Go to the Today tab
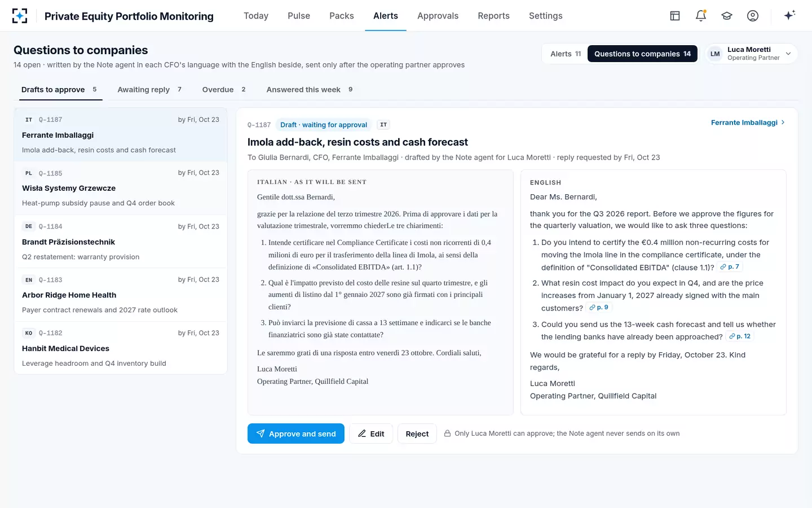Image resolution: width=812 pixels, height=508 pixels. 256,16
